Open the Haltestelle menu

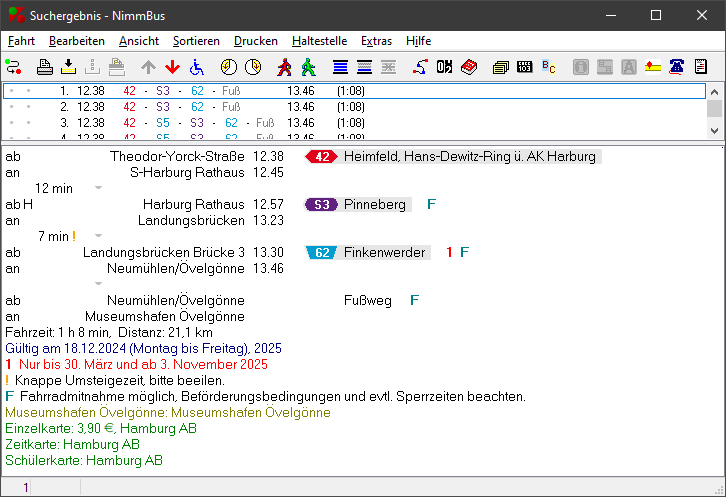(x=318, y=41)
